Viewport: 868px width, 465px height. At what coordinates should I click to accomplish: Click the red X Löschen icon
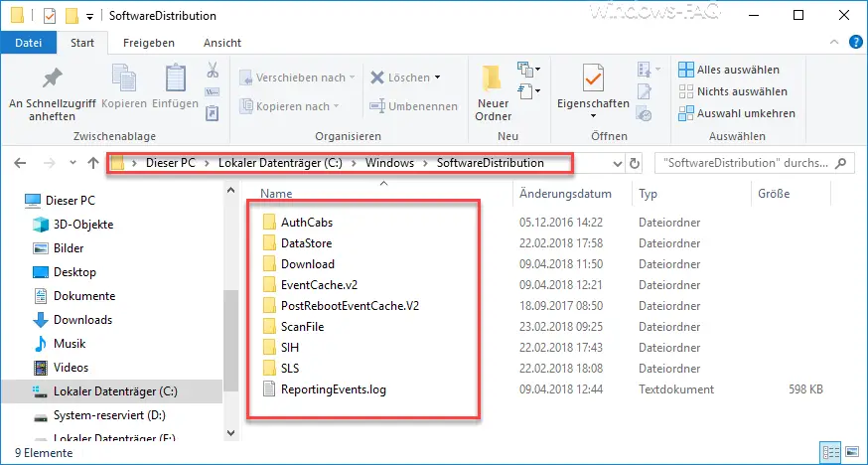click(x=377, y=77)
